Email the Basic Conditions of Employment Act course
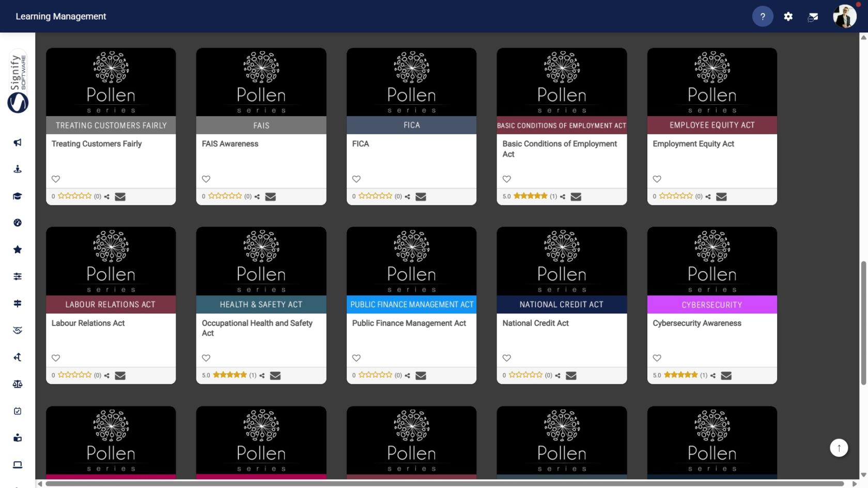 pyautogui.click(x=576, y=197)
